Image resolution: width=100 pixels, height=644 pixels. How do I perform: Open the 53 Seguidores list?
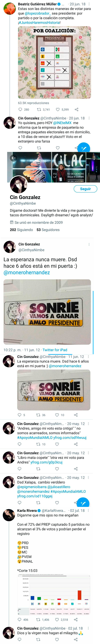pos(48,230)
